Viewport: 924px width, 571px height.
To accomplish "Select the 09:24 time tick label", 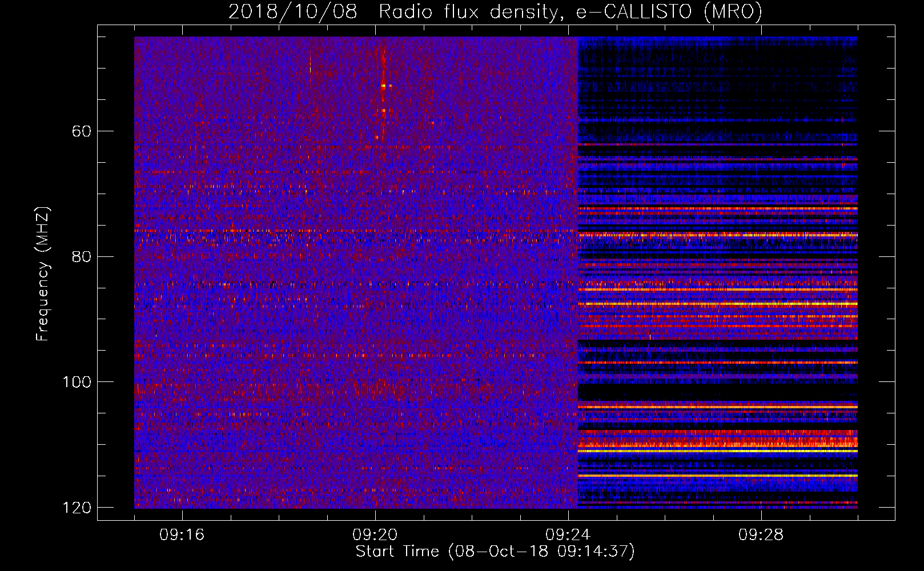I will pyautogui.click(x=568, y=535).
